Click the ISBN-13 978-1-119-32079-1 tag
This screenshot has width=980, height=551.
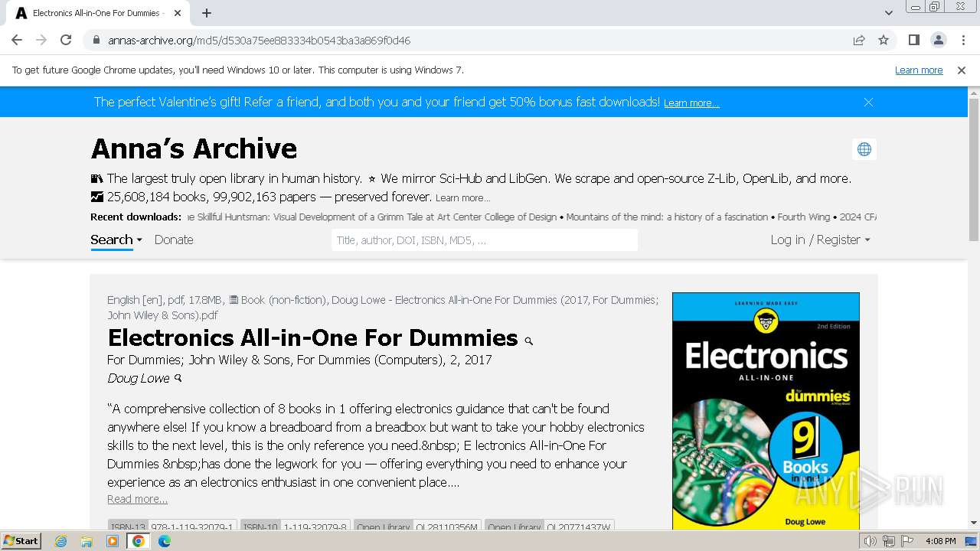tap(172, 527)
